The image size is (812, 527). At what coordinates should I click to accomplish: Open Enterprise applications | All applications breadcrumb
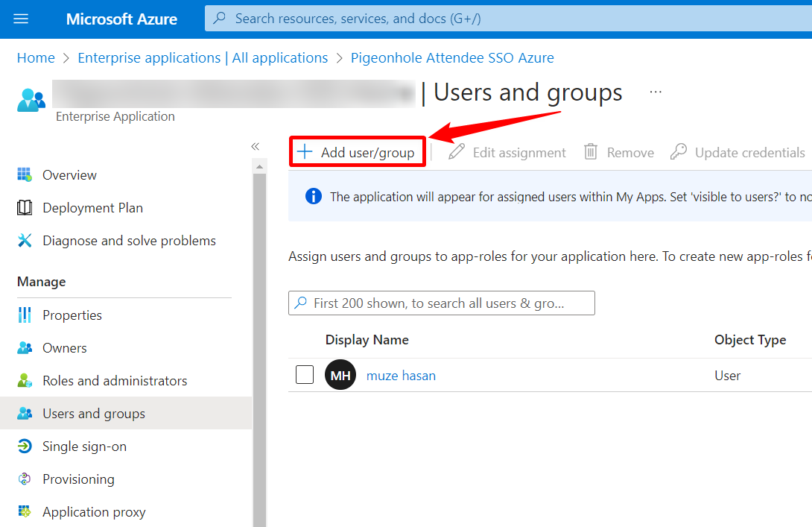pos(203,57)
